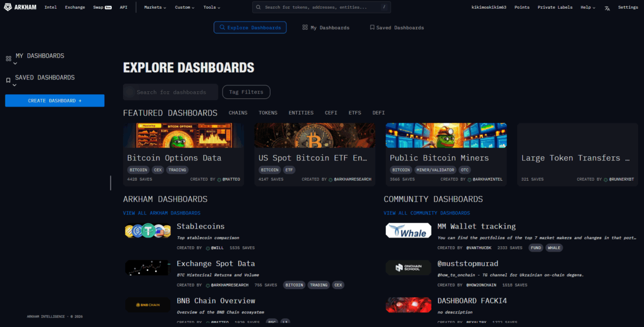Open Settings in top bar
The height and width of the screenshot is (327, 644).
coord(628,8)
